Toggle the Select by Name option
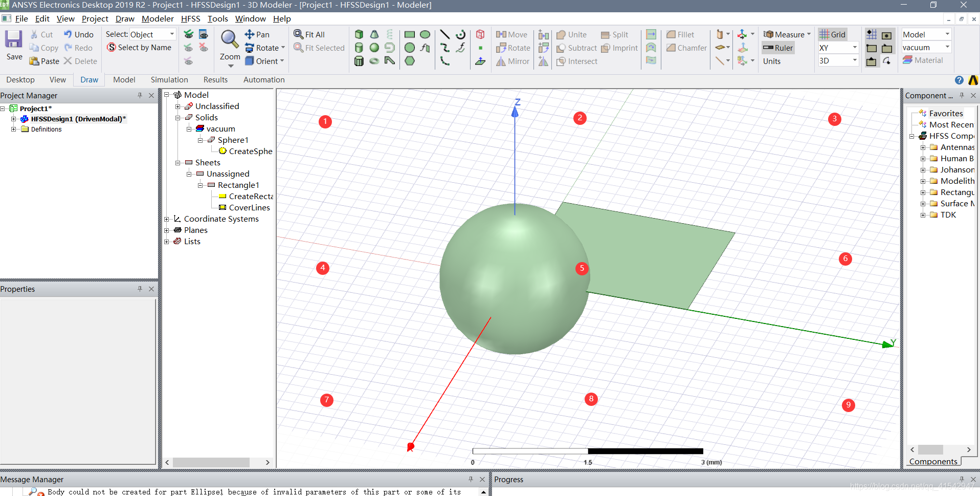This screenshot has height=496, width=980. coord(139,48)
